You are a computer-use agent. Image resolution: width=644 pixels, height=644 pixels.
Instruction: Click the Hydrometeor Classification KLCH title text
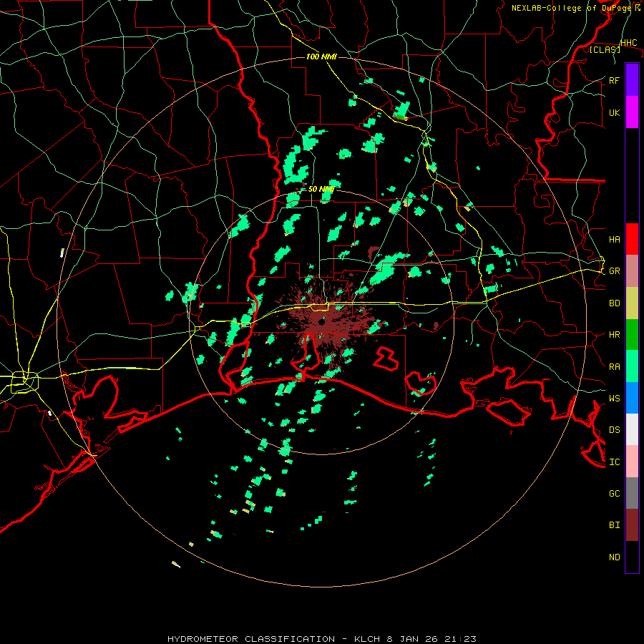click(x=321, y=639)
